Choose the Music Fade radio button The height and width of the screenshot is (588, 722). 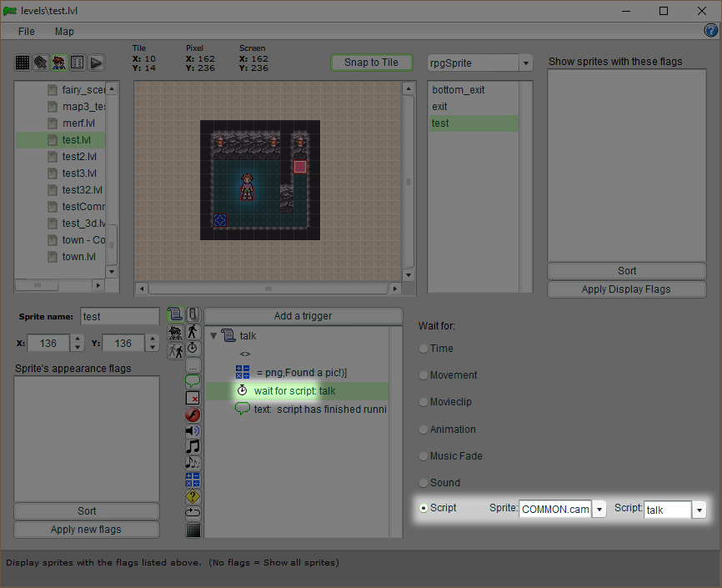(x=424, y=456)
